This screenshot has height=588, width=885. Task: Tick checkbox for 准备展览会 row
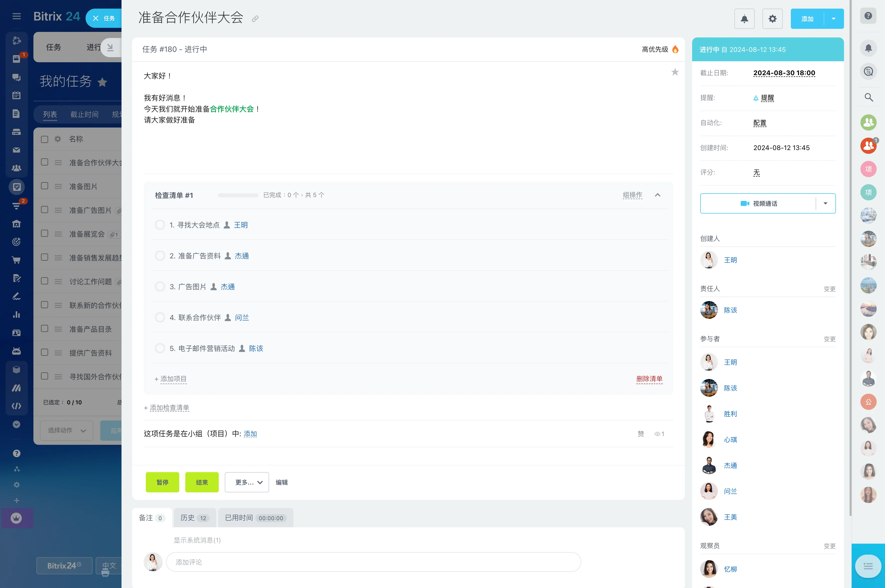[x=45, y=233]
